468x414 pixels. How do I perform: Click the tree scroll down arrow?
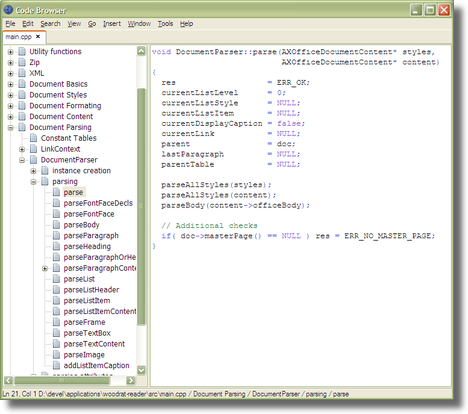coord(141,370)
